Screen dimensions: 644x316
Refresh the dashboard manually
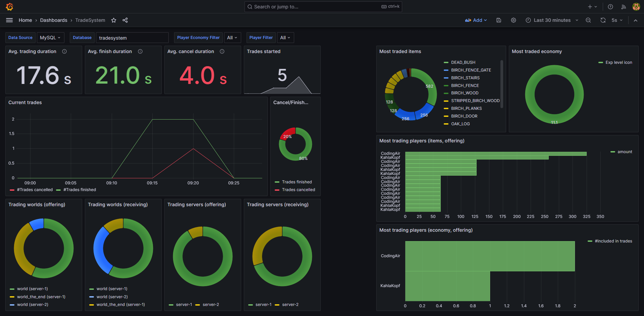pos(603,20)
